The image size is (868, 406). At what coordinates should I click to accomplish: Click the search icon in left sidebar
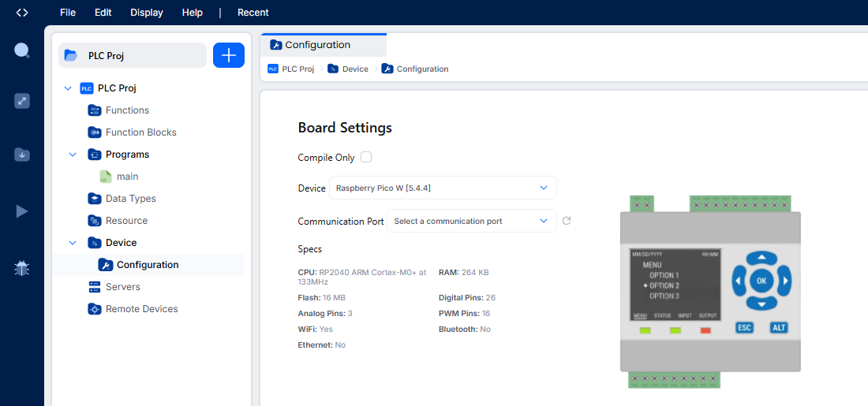coord(22,51)
